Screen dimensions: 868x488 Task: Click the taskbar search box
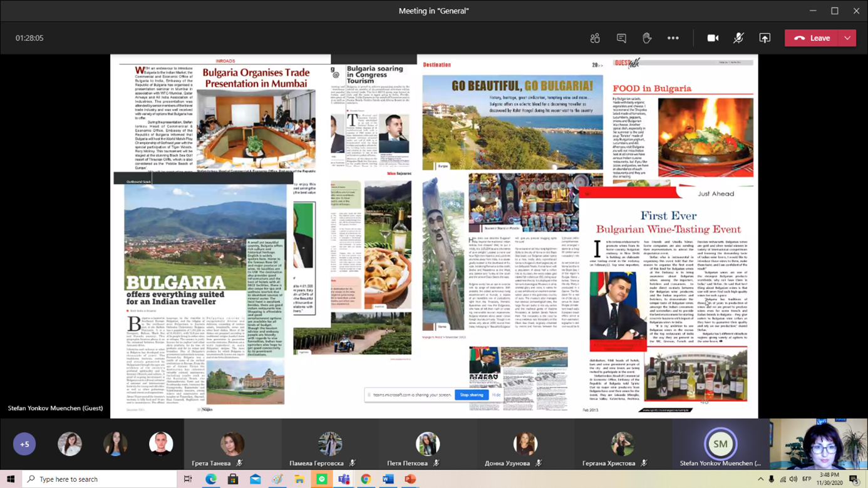(x=100, y=479)
